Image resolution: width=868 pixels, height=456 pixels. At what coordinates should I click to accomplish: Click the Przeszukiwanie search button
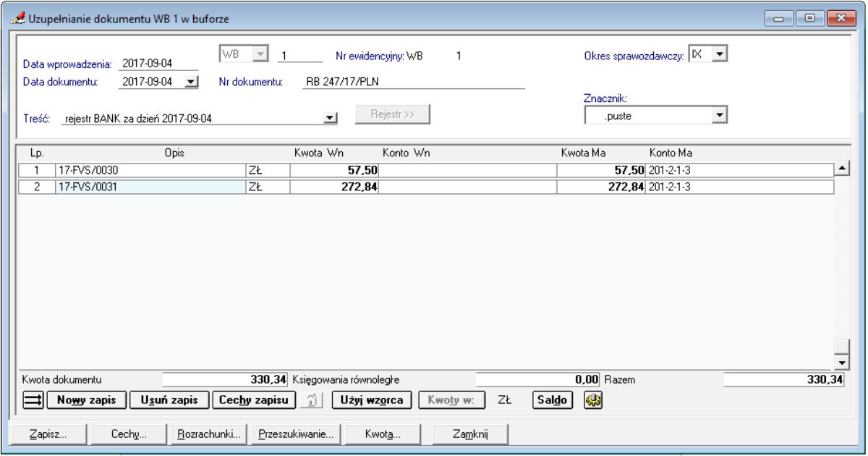(x=296, y=434)
